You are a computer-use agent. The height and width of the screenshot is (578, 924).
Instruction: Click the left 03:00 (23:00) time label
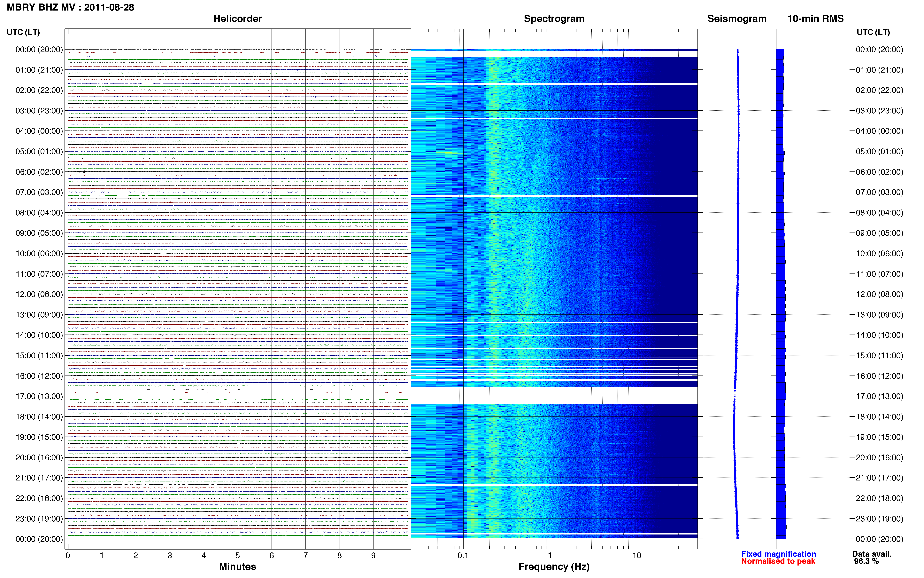tap(39, 110)
